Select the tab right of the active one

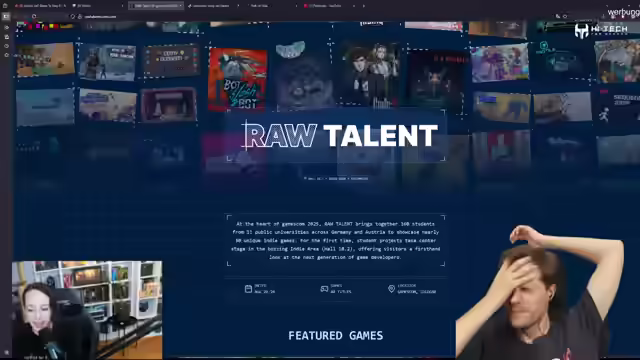point(212,6)
